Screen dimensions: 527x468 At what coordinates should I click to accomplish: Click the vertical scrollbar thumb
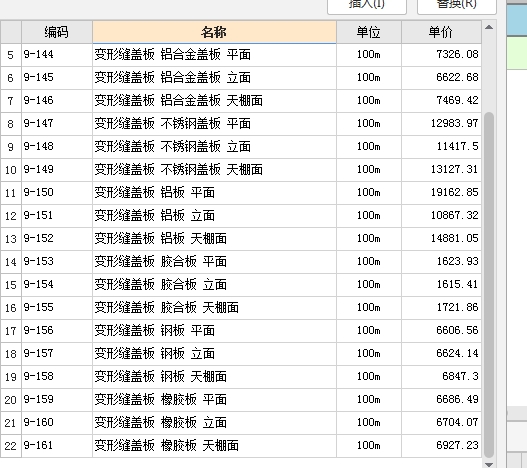[x=489, y=285]
